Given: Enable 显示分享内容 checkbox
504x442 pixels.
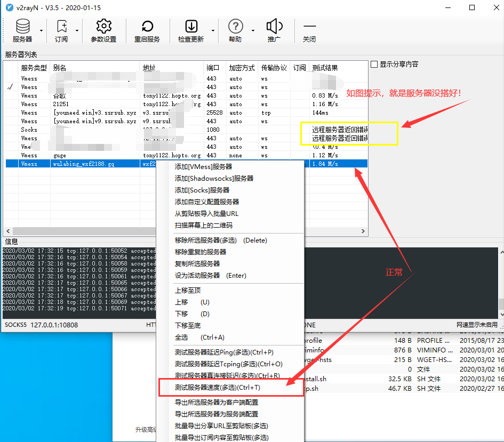Looking at the screenshot, I should (x=374, y=64).
